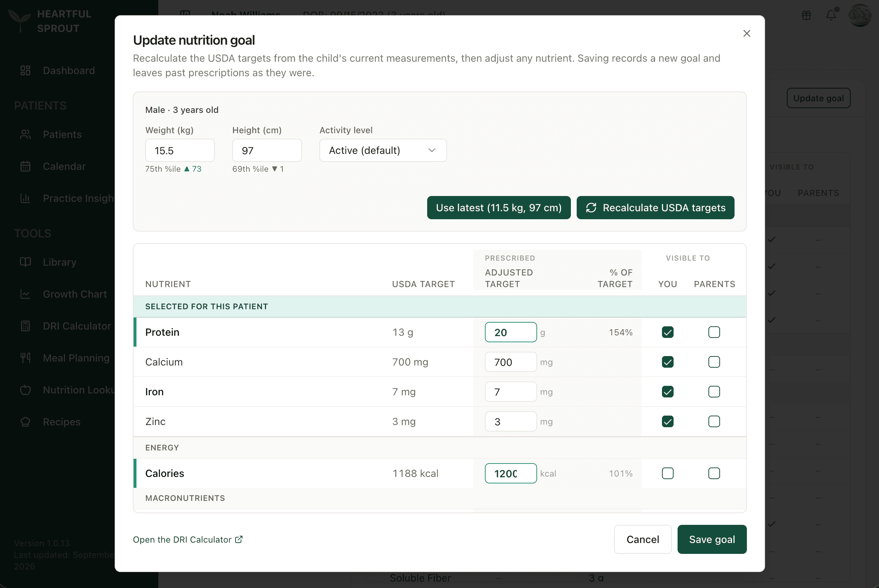
Task: Click the 1188 kcal USDA target value
Action: click(x=415, y=473)
